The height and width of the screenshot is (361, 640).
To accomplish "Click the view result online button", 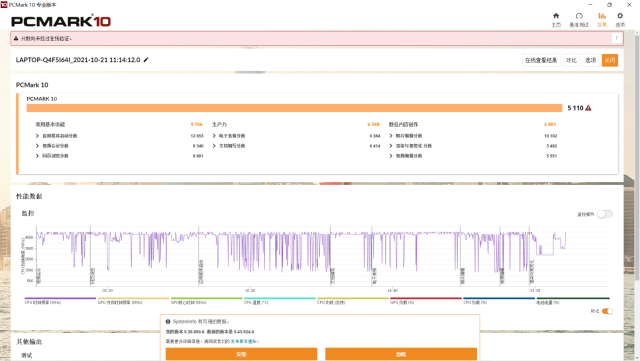I will point(541,60).
